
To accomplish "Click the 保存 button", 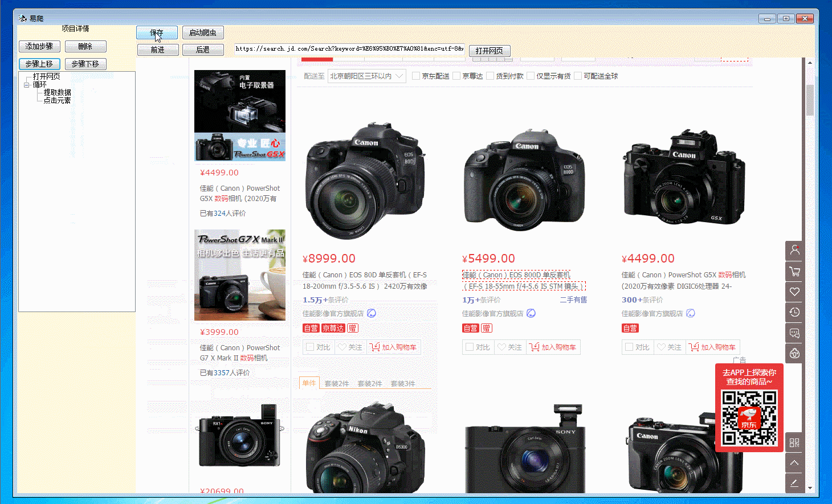I will click(157, 32).
